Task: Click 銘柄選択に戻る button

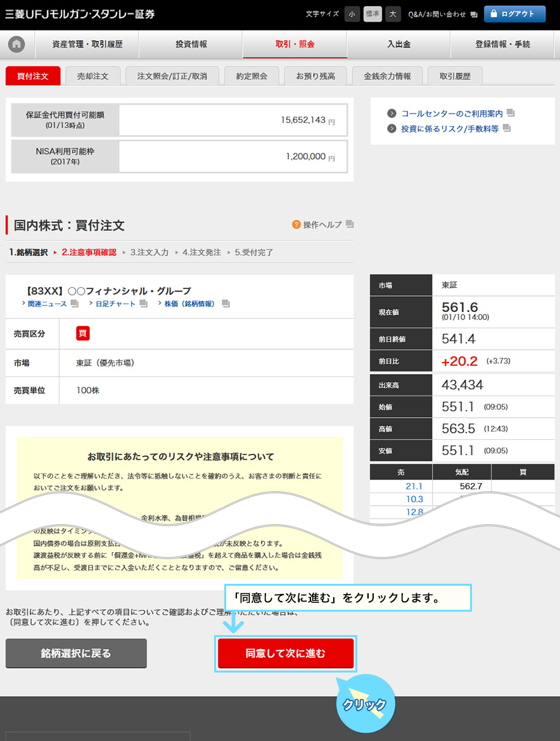Action: click(x=76, y=654)
